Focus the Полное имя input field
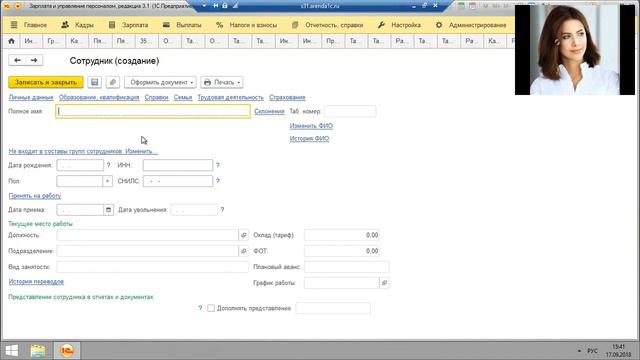 pyautogui.click(x=153, y=111)
